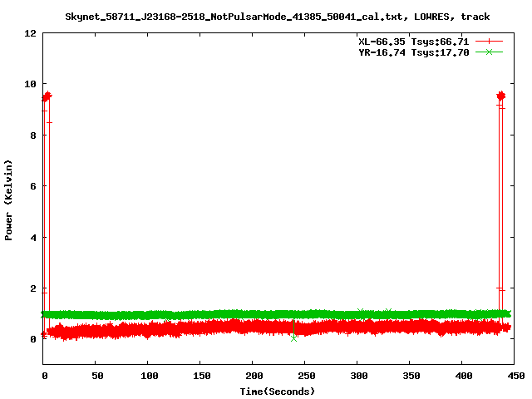Click the red calibration spike cluster near 437 seconds
532x399 pixels.
click(x=500, y=96)
